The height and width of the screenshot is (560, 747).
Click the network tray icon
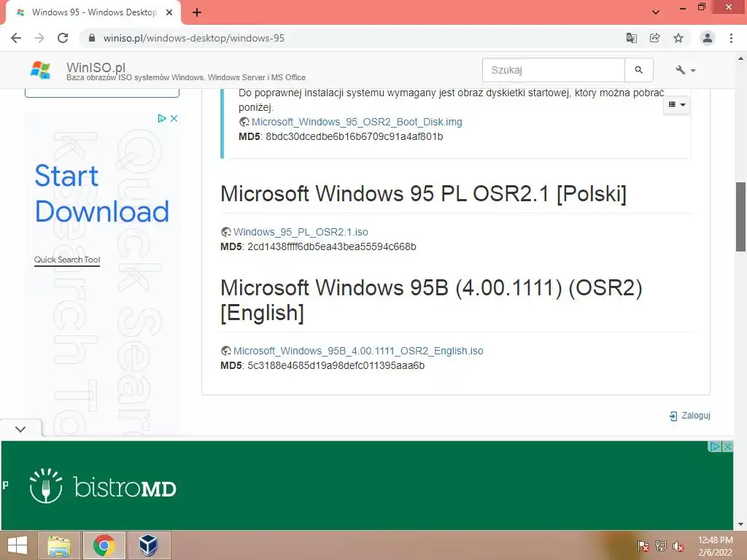pyautogui.click(x=661, y=545)
